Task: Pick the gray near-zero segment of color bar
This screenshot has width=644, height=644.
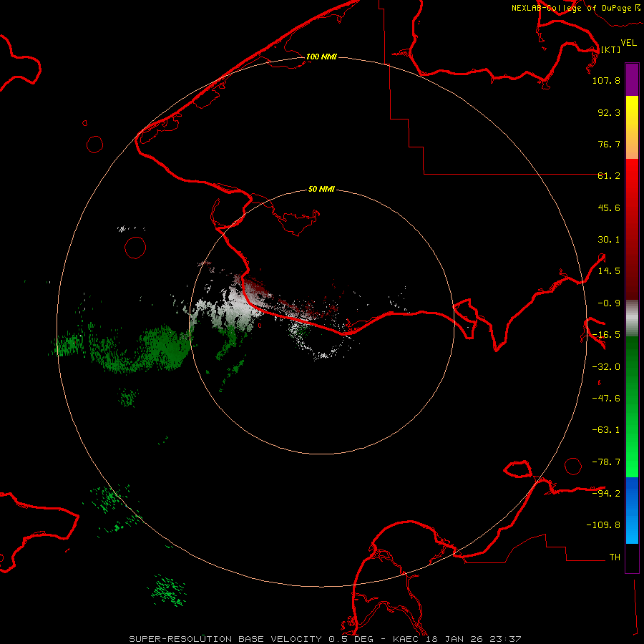Action: pos(632,318)
